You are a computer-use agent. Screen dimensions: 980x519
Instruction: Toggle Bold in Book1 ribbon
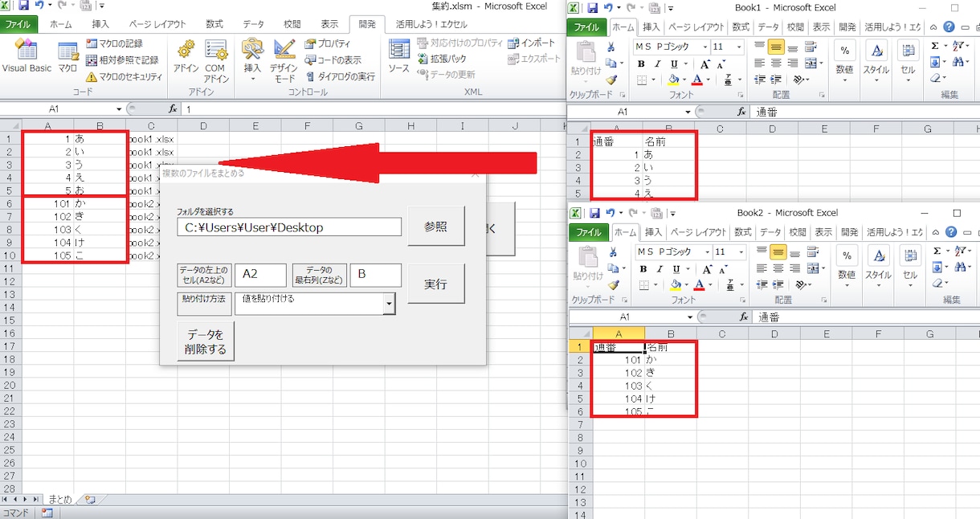[641, 63]
